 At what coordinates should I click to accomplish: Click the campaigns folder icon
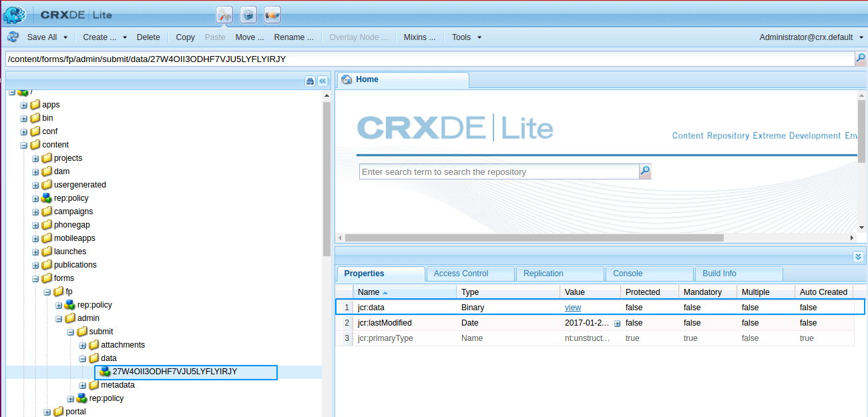47,212
